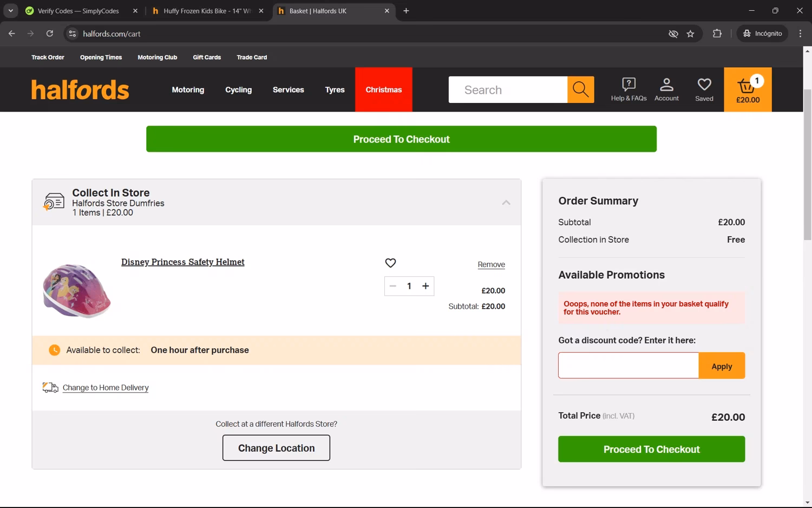812x508 pixels.
Task: Click the browser forward arrow
Action: [x=30, y=34]
